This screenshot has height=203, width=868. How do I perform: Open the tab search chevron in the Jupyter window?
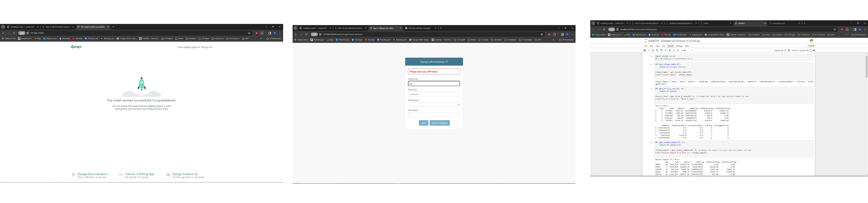pos(593,23)
